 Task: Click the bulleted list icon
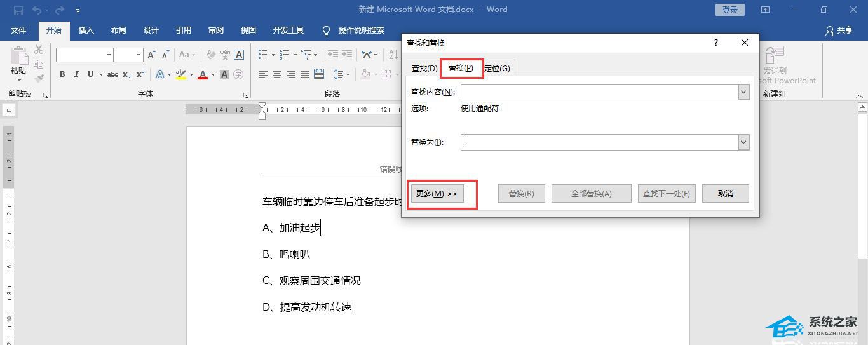coord(262,55)
